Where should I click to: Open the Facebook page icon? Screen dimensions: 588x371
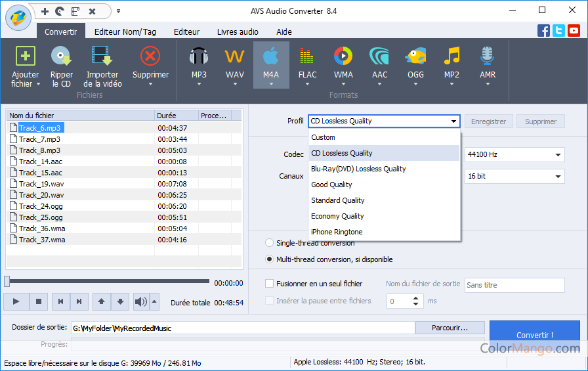tap(543, 30)
